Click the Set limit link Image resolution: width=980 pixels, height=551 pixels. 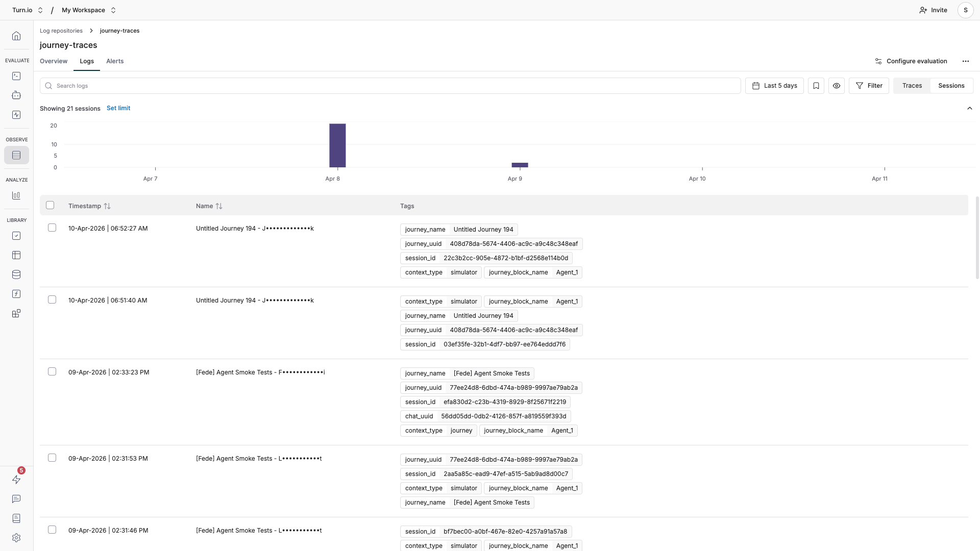pos(118,108)
